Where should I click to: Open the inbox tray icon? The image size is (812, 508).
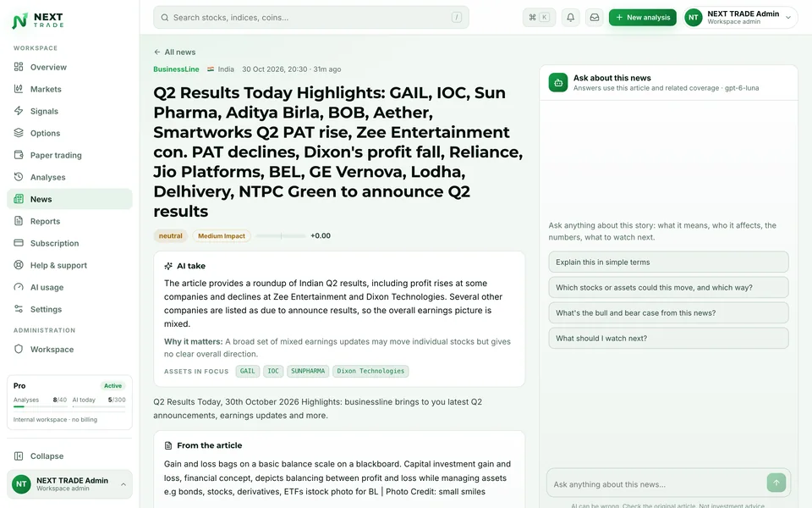click(595, 18)
